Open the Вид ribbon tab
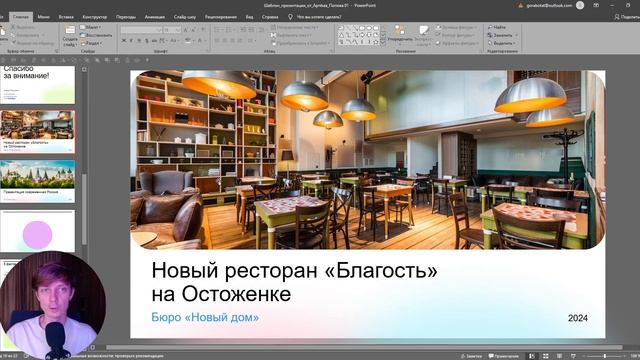The height and width of the screenshot is (360, 640). 249,17
